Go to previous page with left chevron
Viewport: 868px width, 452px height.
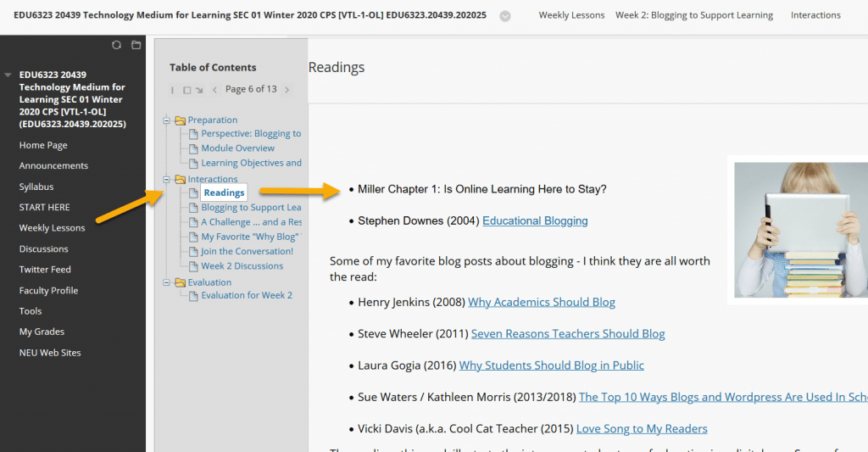(214, 90)
